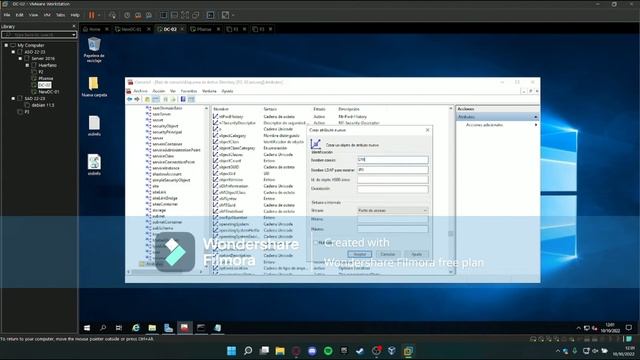Click Ayuda button in the attribute dialog

tap(416, 254)
